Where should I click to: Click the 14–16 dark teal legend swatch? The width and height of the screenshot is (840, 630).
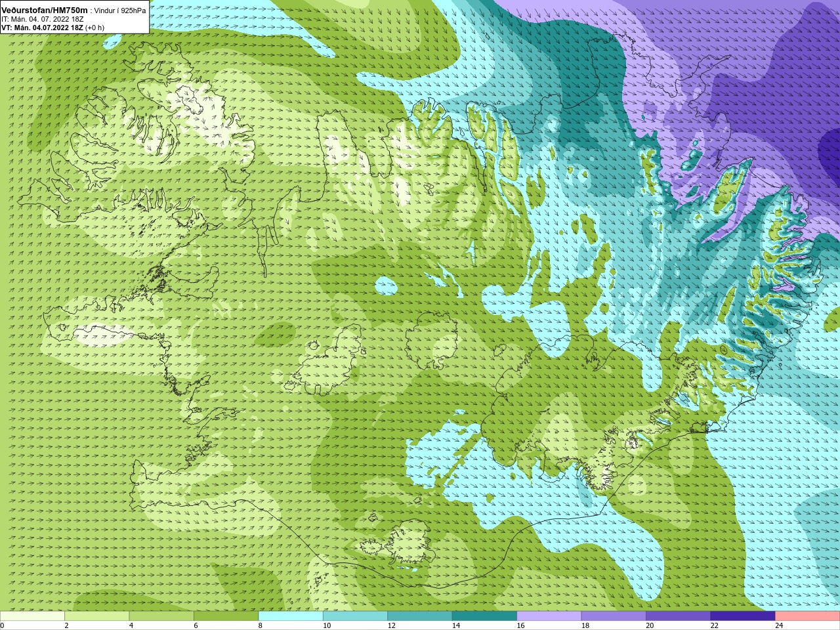point(484,616)
